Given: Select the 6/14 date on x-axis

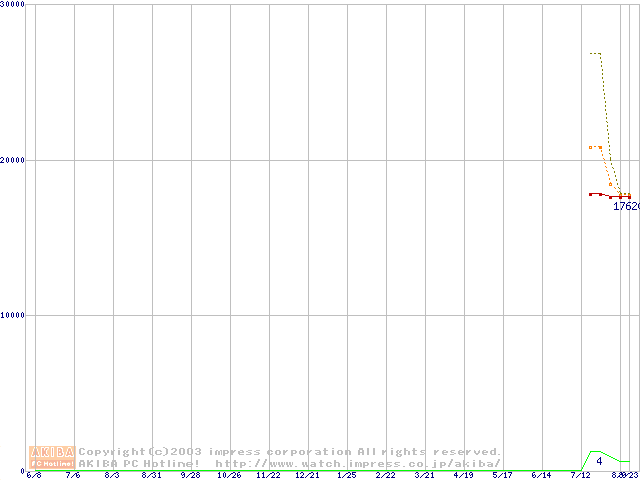Looking at the screenshot, I should tap(541, 475).
